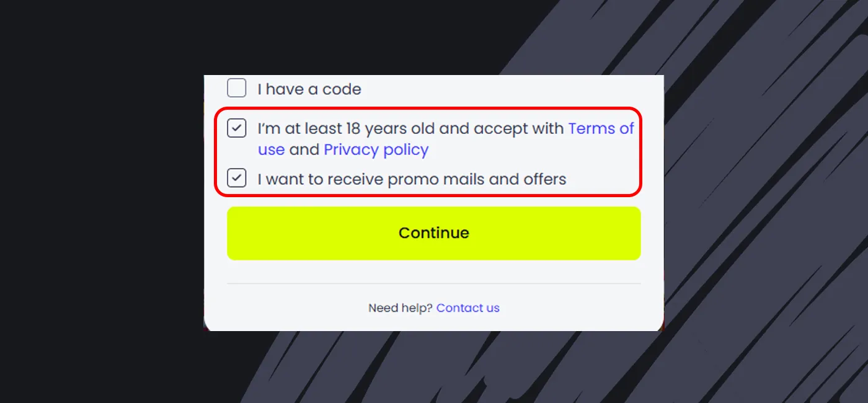The height and width of the screenshot is (403, 868).
Task: Click the divider line above 'Need help?'
Action: pyautogui.click(x=433, y=283)
